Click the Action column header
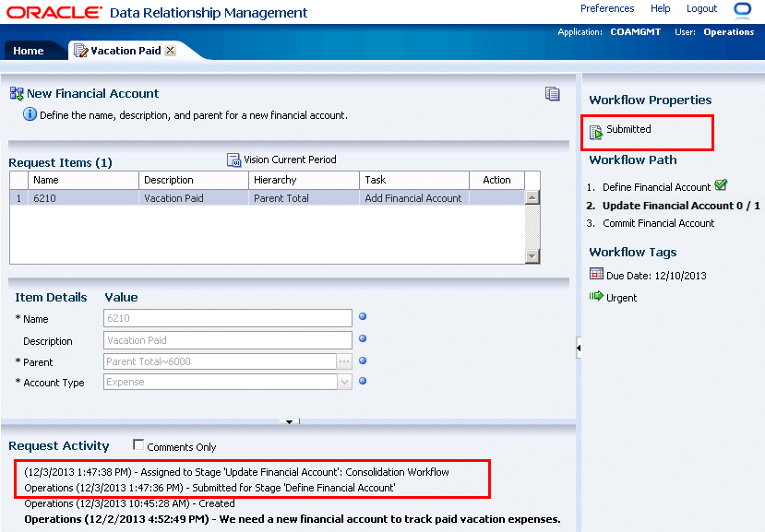 point(496,180)
